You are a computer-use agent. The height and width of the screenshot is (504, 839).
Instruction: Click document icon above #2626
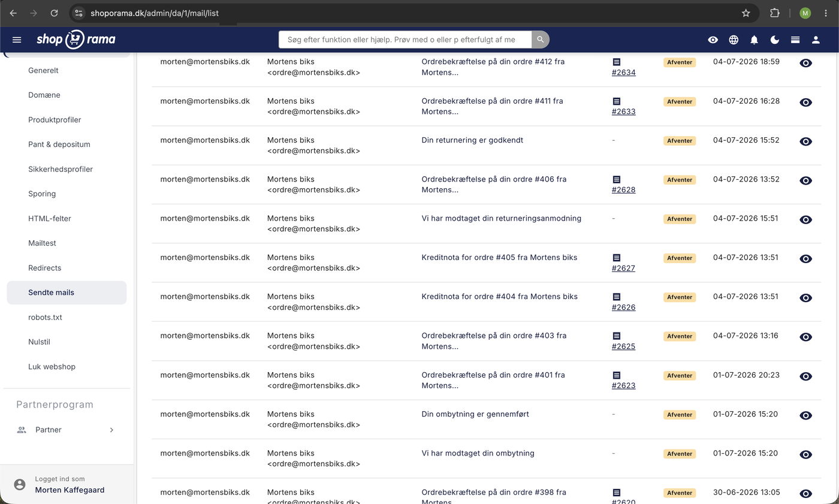[x=617, y=297]
